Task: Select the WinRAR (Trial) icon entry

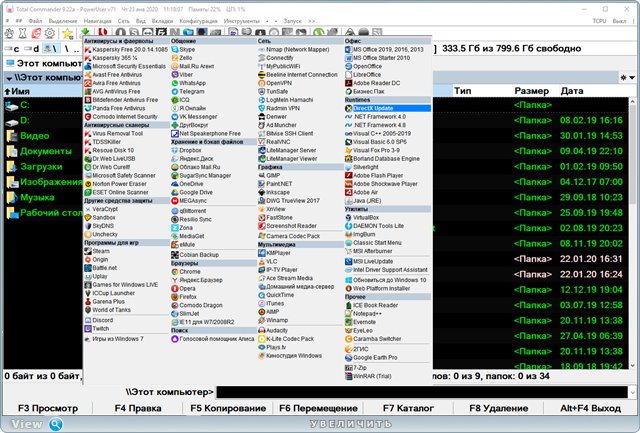Action: 349,376
